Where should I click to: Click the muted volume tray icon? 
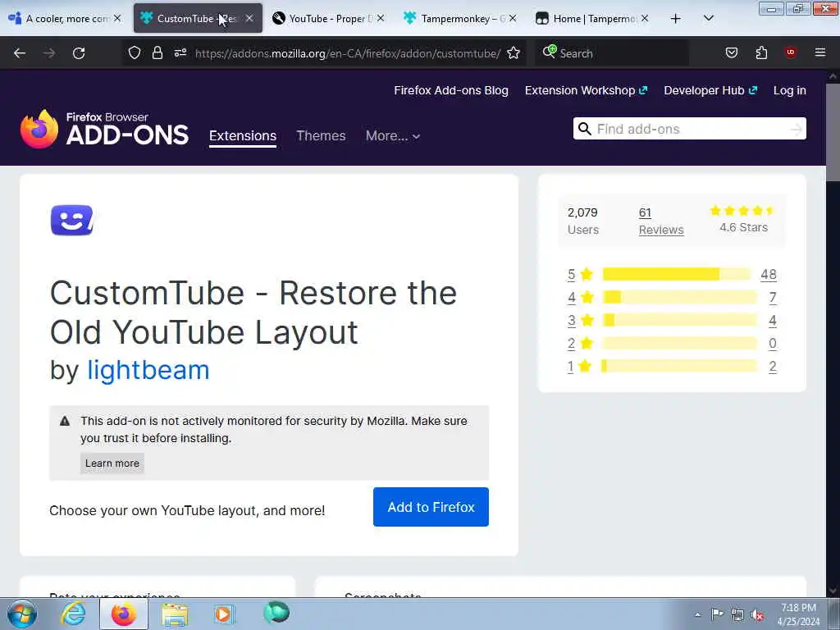pyautogui.click(x=757, y=615)
